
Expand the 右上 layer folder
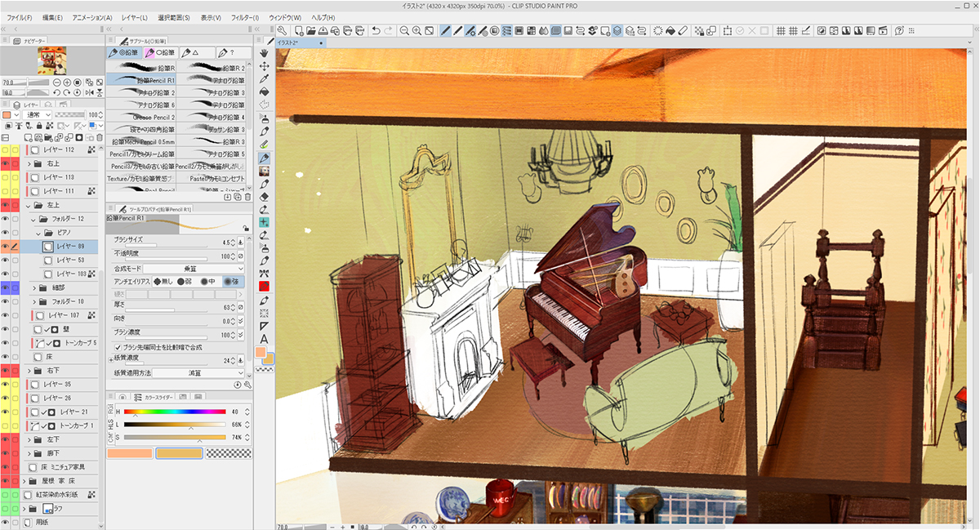30,163
